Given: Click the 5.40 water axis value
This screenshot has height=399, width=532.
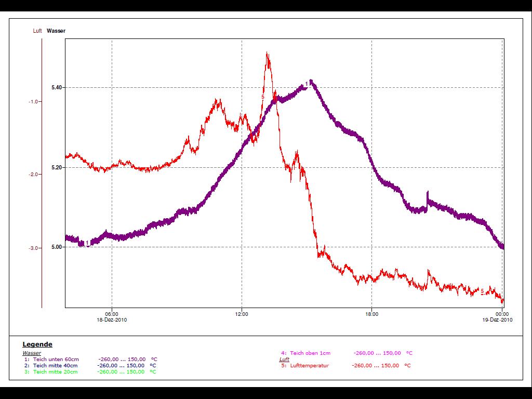Looking at the screenshot, I should point(57,88).
